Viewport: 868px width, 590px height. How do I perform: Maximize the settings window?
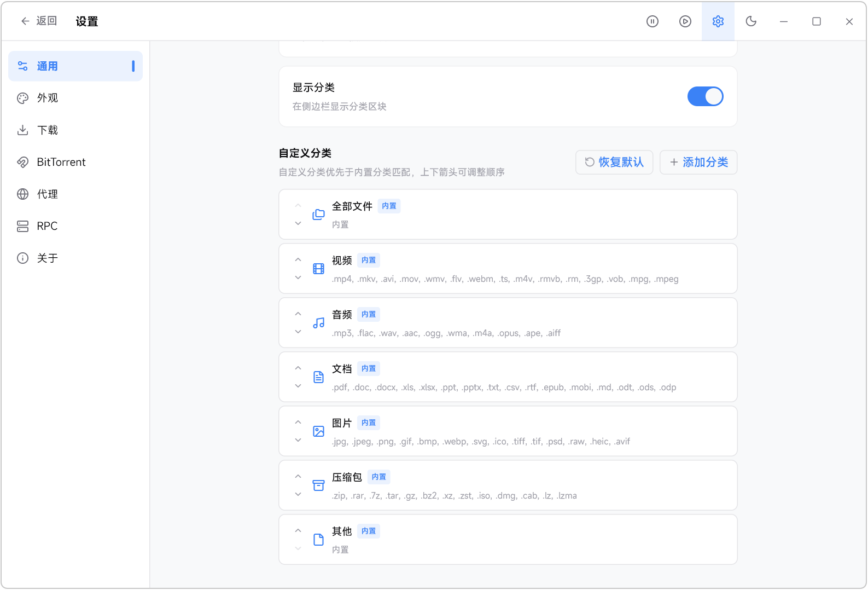point(817,21)
